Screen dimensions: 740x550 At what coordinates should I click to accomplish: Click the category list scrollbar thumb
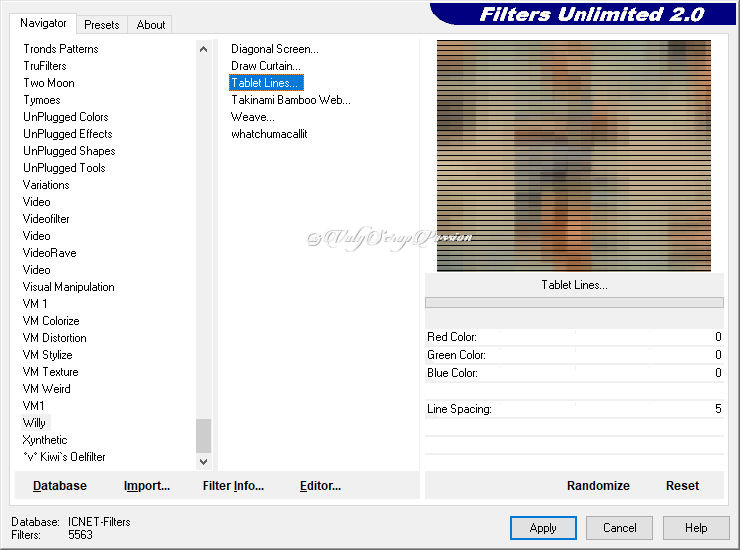203,436
